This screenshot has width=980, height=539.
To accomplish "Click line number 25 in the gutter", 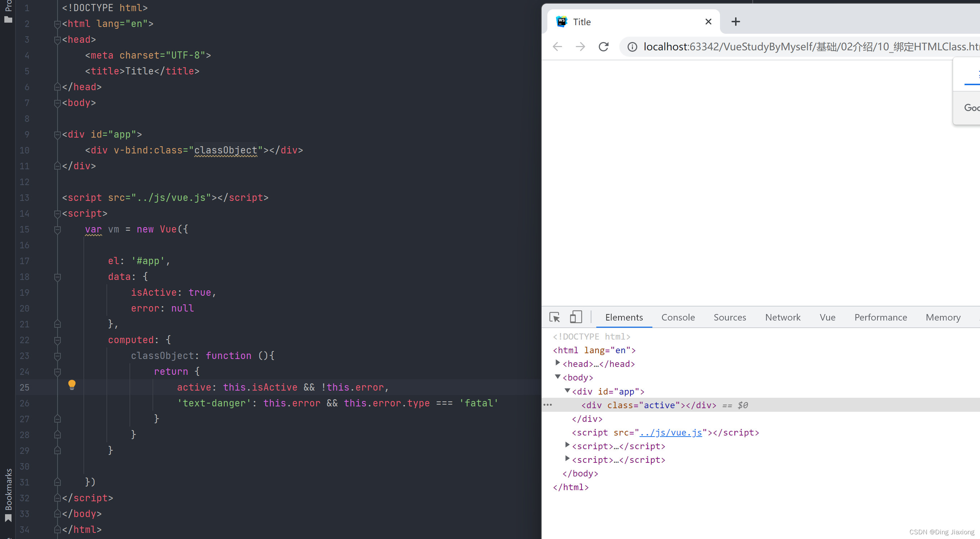I will pyautogui.click(x=24, y=387).
